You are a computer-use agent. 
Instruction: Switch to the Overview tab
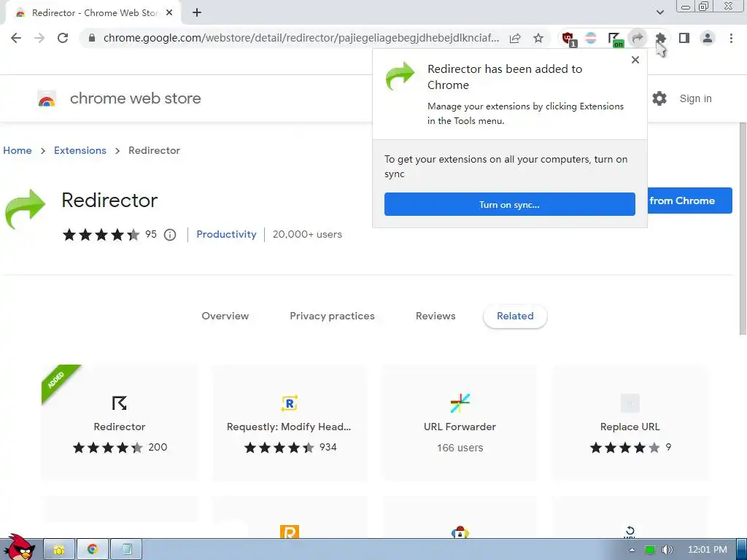225,316
